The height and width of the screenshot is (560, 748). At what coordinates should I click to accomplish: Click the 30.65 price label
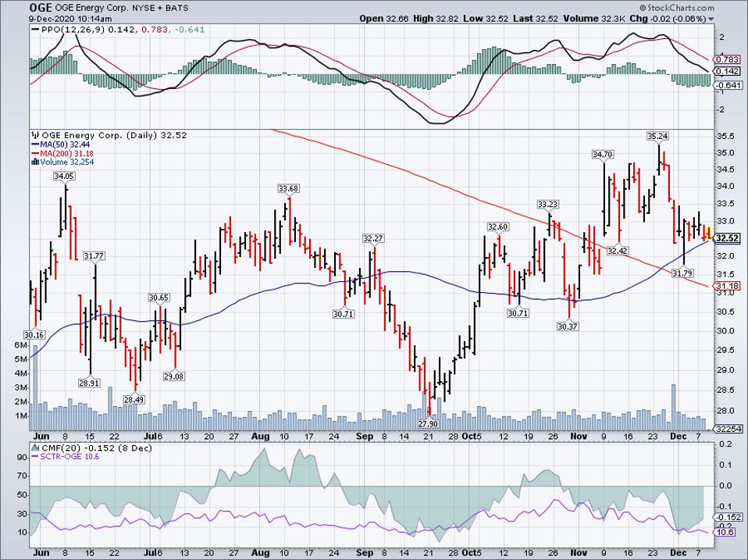pos(159,298)
